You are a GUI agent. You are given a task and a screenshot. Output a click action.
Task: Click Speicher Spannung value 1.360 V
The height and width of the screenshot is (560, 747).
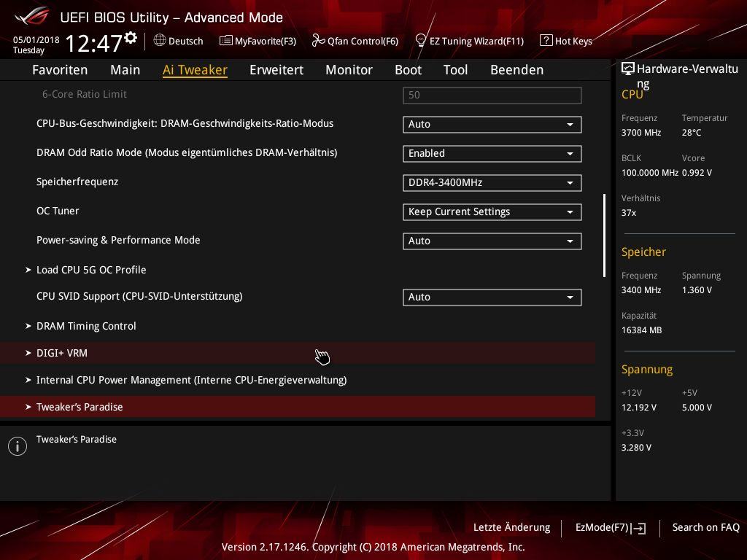pos(697,290)
